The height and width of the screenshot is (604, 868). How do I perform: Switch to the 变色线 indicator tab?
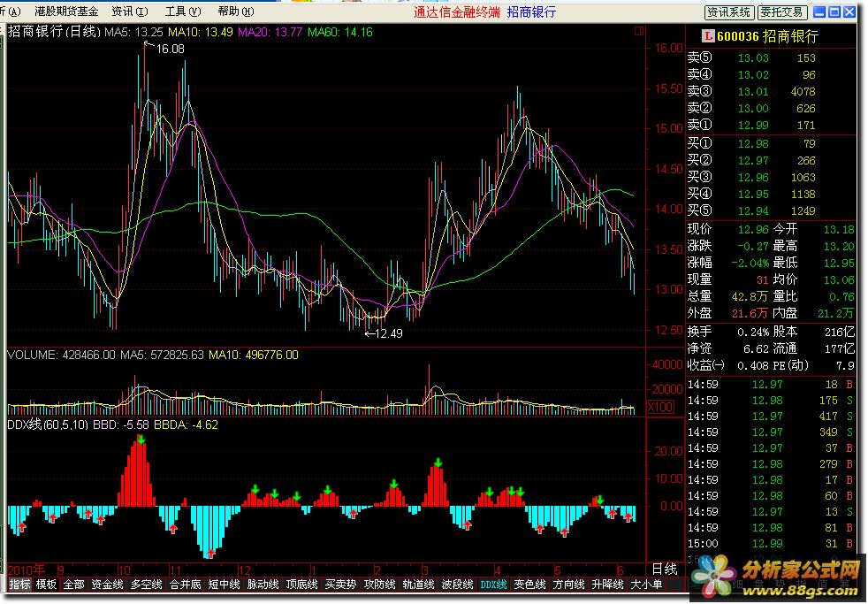(529, 584)
